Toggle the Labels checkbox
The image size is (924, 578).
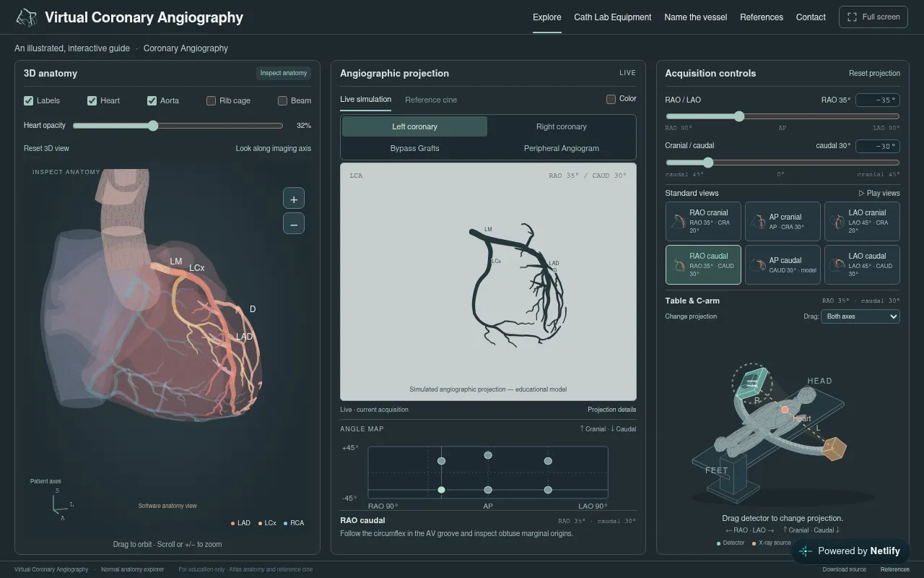29,101
